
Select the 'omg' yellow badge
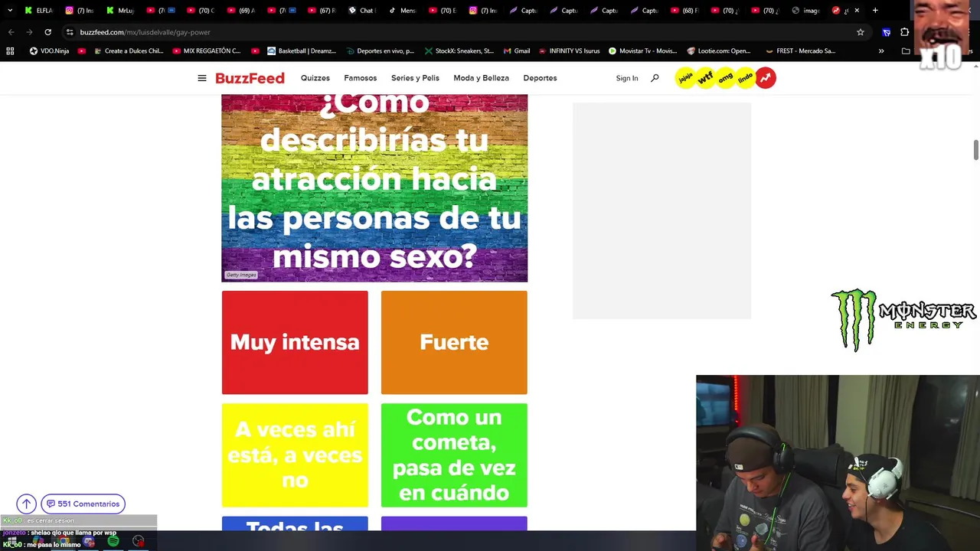pos(725,78)
